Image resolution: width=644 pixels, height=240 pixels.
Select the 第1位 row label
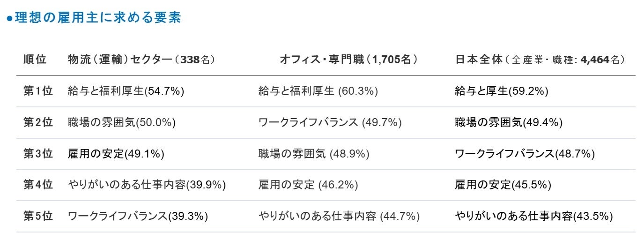tap(38, 91)
